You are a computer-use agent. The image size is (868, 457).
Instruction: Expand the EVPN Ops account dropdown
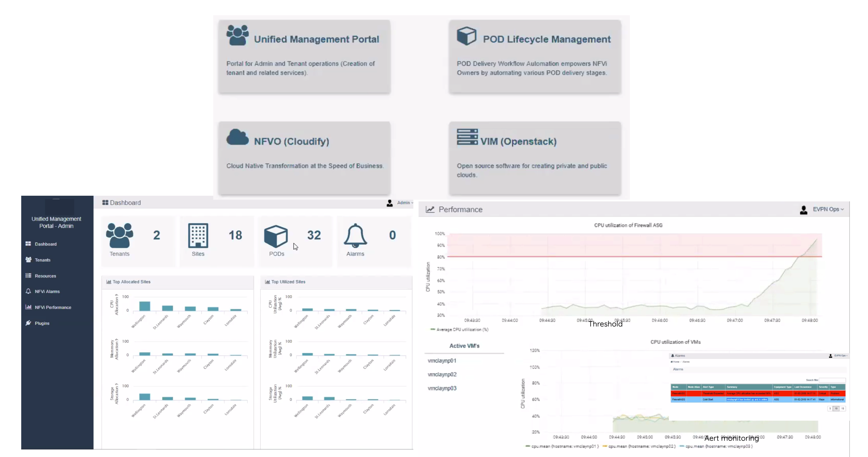828,209
